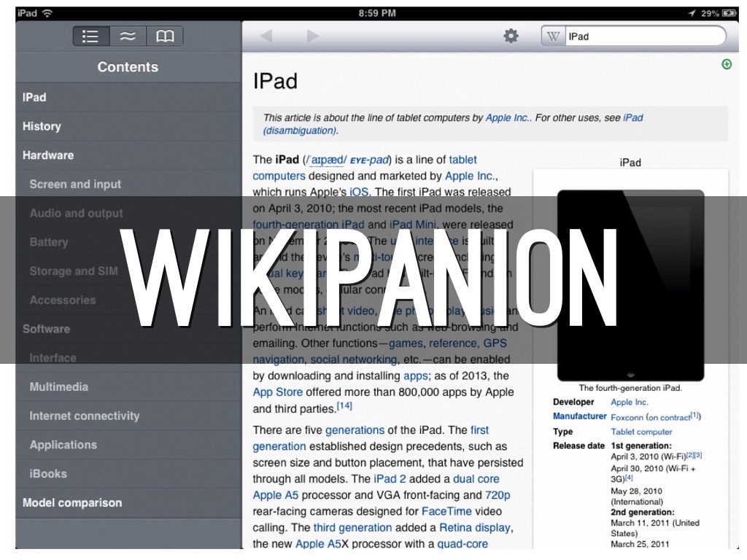Go forward with the right arrow
The image size is (747, 560).
pos(312,36)
